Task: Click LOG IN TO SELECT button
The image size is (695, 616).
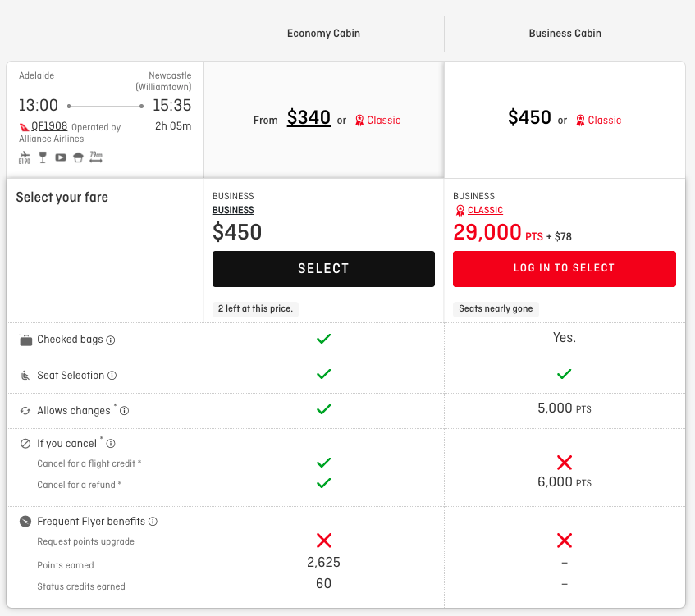Action: point(565,269)
